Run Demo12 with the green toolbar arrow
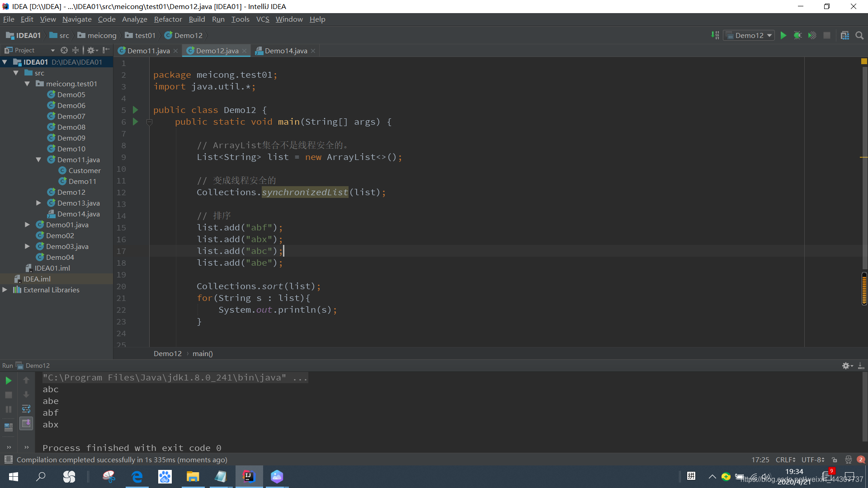 (x=783, y=35)
